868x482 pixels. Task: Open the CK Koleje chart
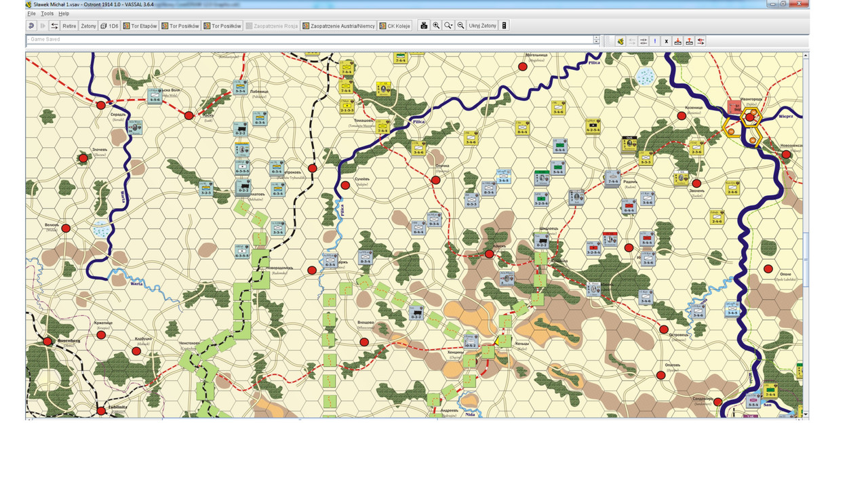(x=396, y=26)
